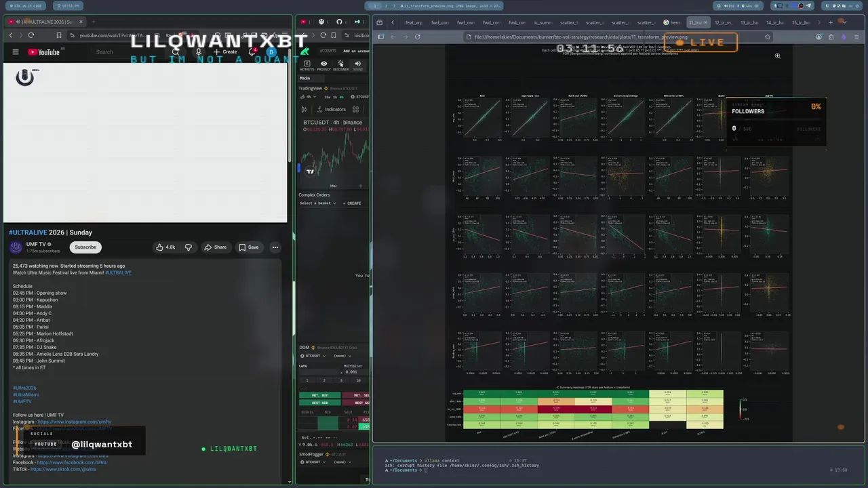Image resolution: width=868 pixels, height=488 pixels.
Task: Like the video with 4.8k likes
Action: pos(165,247)
